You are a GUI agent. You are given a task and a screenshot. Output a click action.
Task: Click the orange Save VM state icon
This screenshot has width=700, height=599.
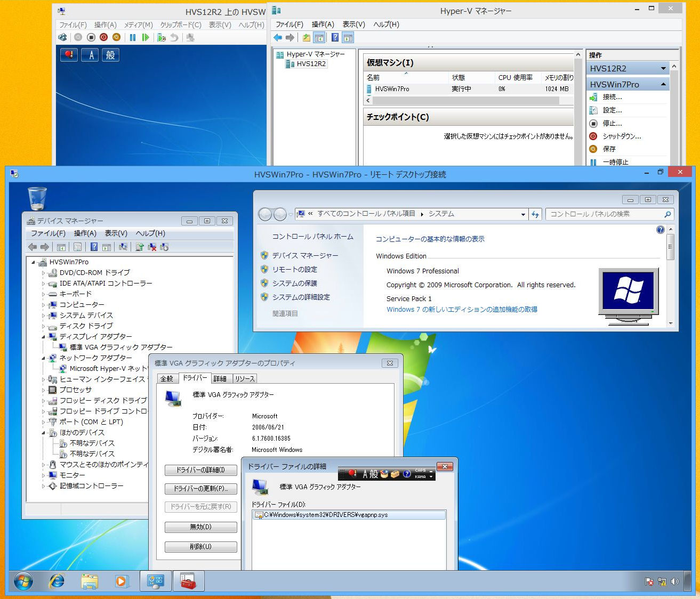116,37
